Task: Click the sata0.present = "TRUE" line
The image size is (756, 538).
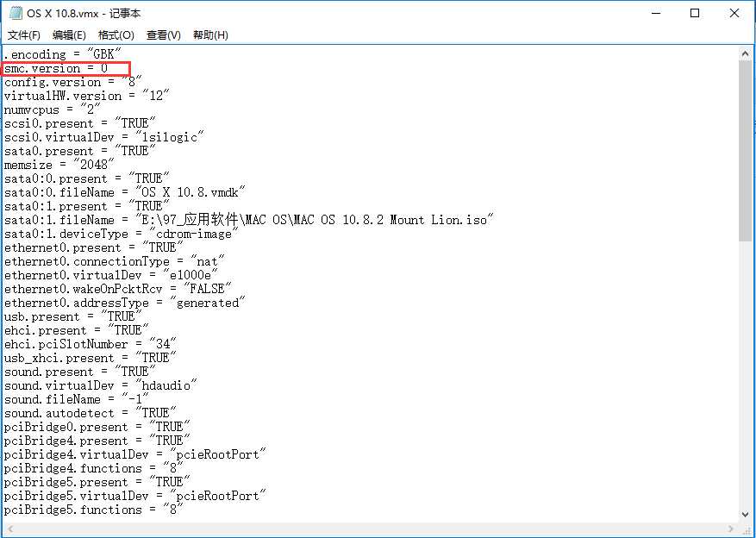Action: click(x=80, y=151)
